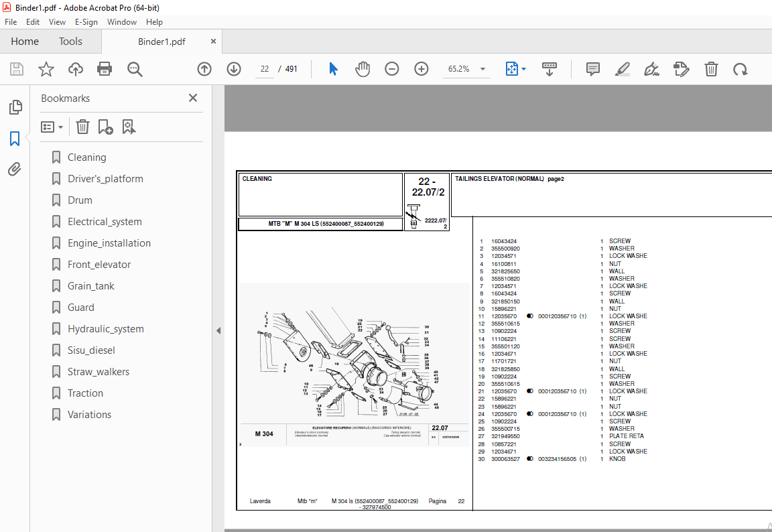Open Page Thumbnails panel
772x532 pixels.
15,107
